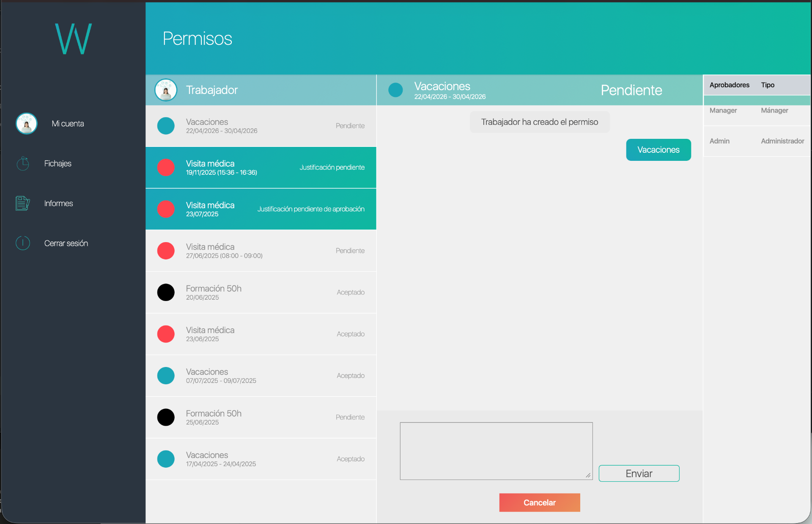The width and height of the screenshot is (812, 524).
Task: Click the Cerrar sesión power icon
Action: (23, 243)
